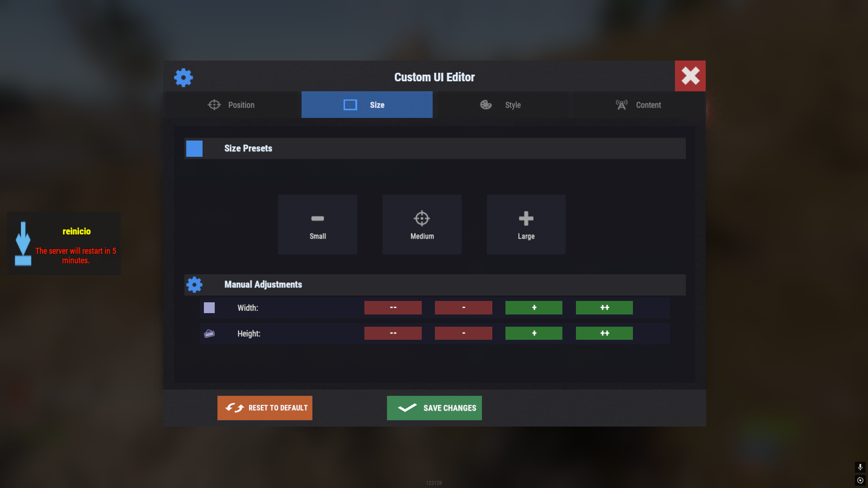Choose the Small size preset
868x488 pixels.
(317, 225)
